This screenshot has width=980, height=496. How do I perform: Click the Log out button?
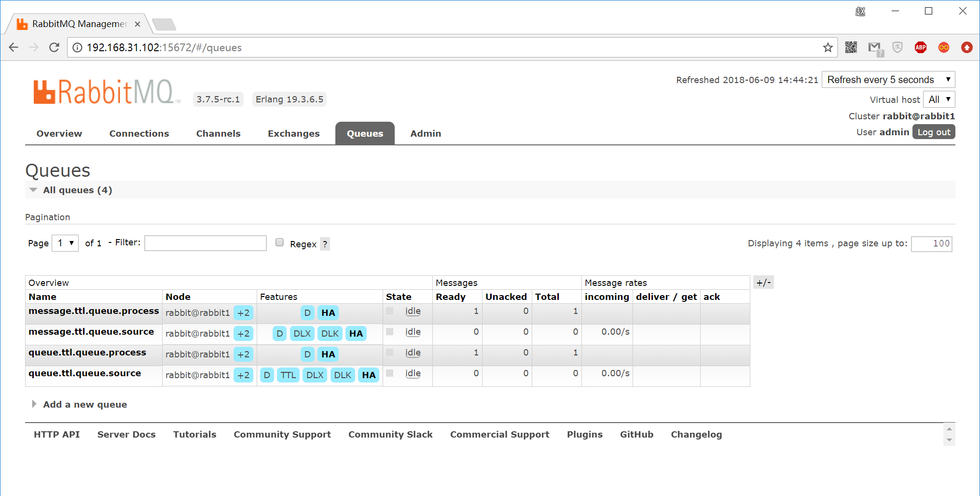pyautogui.click(x=934, y=132)
